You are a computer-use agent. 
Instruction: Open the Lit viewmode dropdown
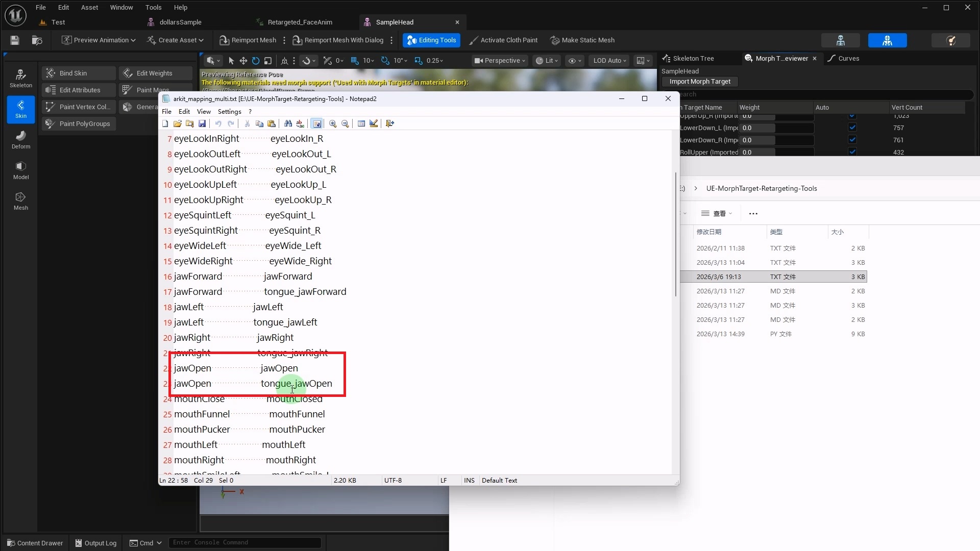pyautogui.click(x=546, y=60)
